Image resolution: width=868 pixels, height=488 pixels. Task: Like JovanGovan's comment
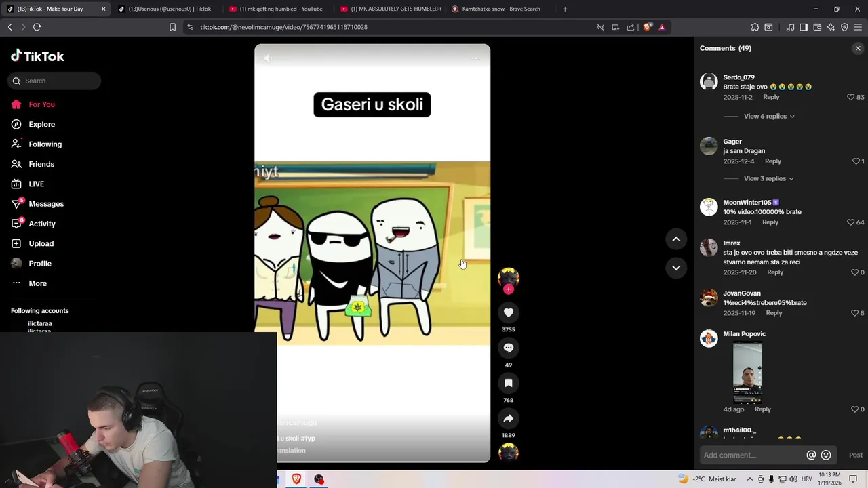click(x=854, y=313)
